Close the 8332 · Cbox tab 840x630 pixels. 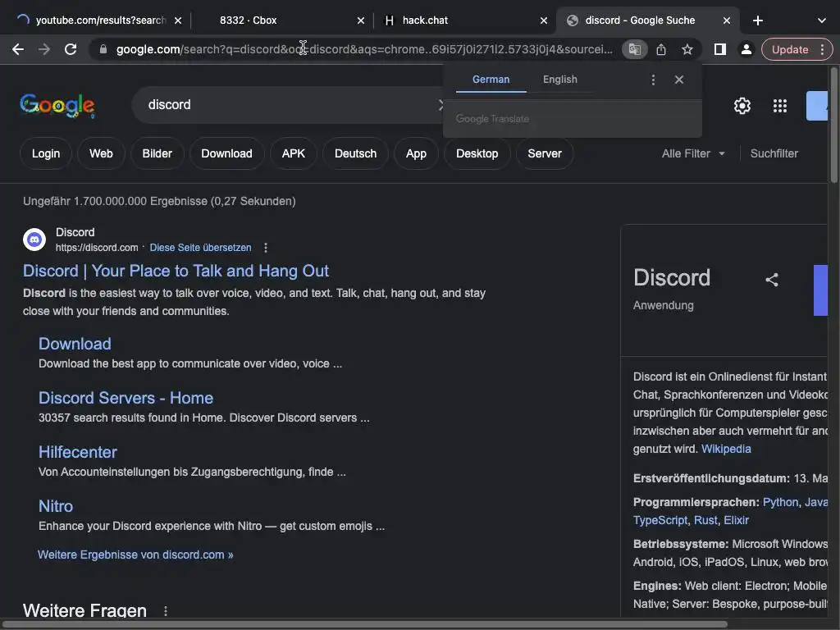click(361, 21)
